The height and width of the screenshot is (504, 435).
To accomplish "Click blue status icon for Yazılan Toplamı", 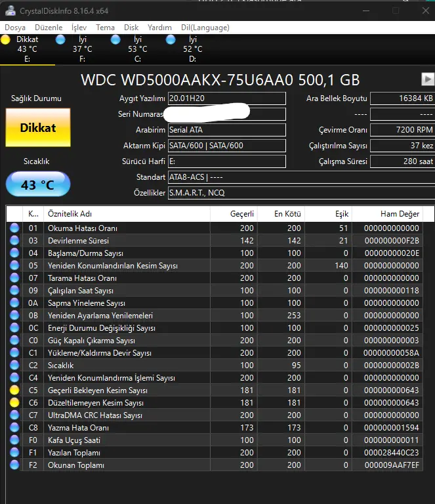I will [14, 452].
